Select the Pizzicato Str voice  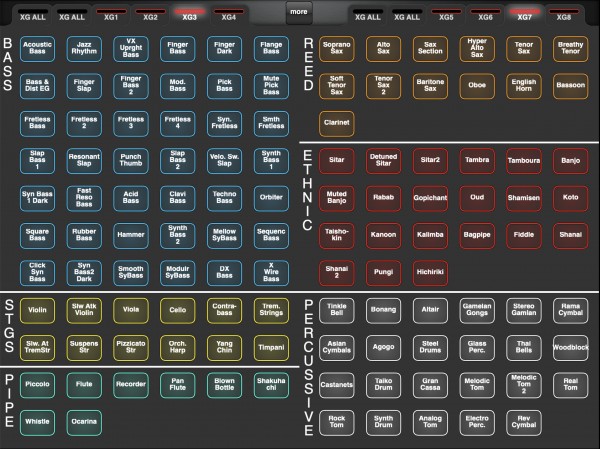click(x=131, y=348)
